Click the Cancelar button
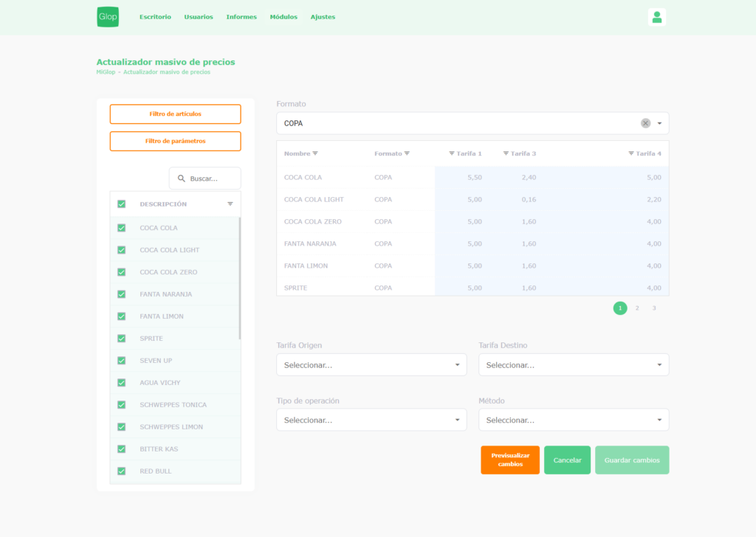 (x=568, y=460)
